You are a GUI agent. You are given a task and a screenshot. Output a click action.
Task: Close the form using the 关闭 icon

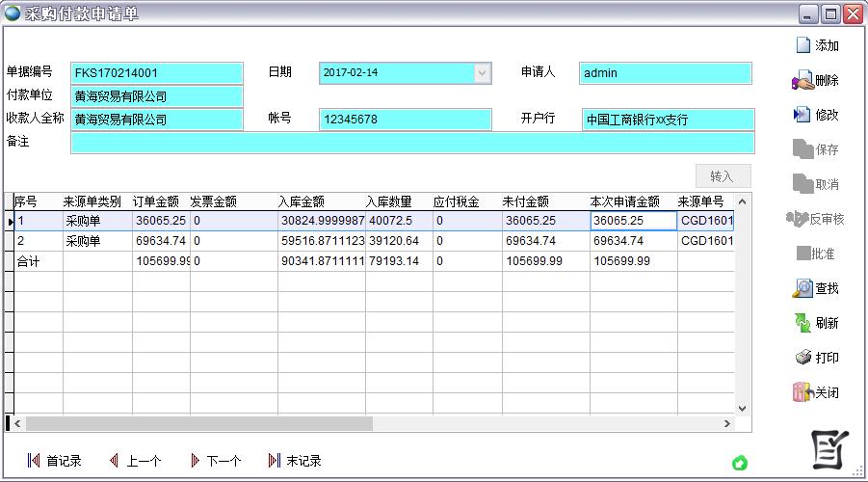pos(802,392)
